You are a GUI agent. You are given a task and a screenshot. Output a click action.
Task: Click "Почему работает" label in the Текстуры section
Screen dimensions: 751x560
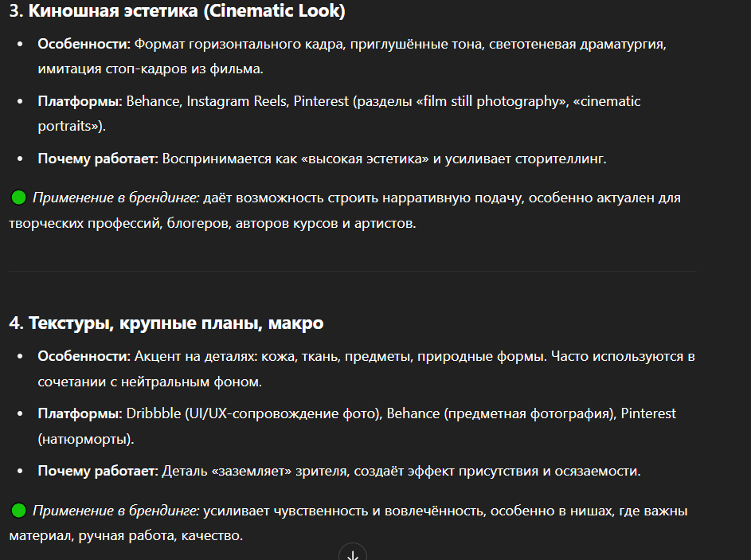pyautogui.click(x=98, y=471)
